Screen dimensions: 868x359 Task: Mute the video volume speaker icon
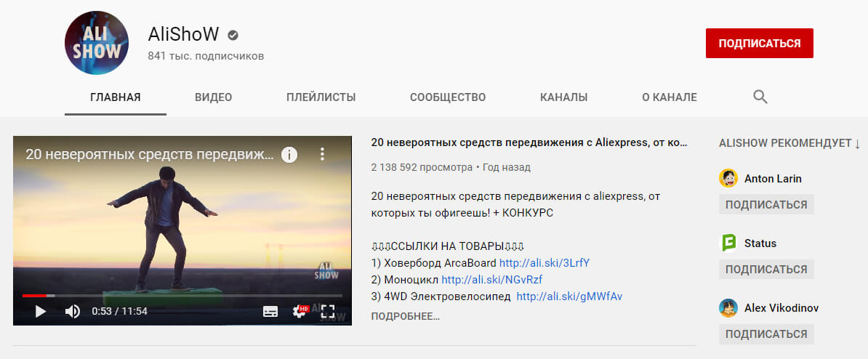(73, 311)
